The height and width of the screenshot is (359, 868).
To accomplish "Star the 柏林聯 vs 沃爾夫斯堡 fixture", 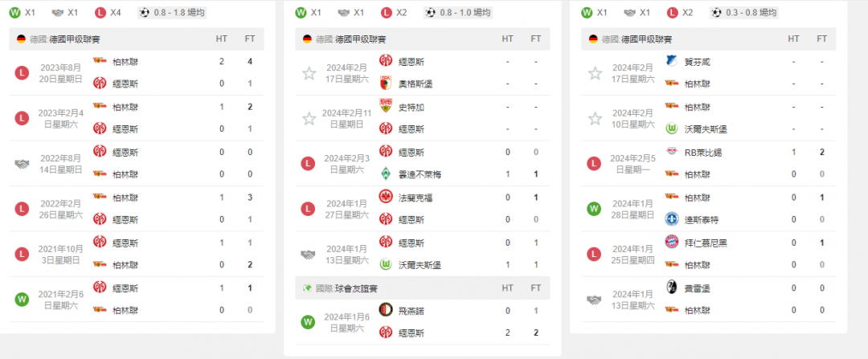I will tap(595, 118).
